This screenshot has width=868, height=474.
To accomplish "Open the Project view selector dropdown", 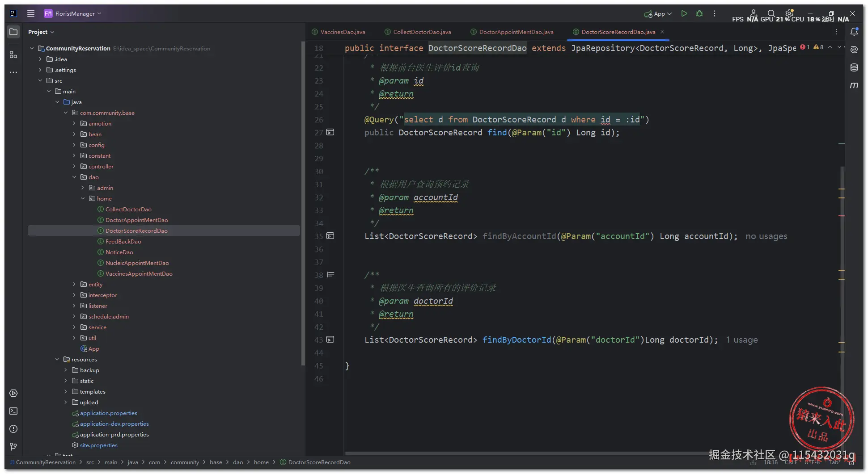I will pyautogui.click(x=41, y=32).
